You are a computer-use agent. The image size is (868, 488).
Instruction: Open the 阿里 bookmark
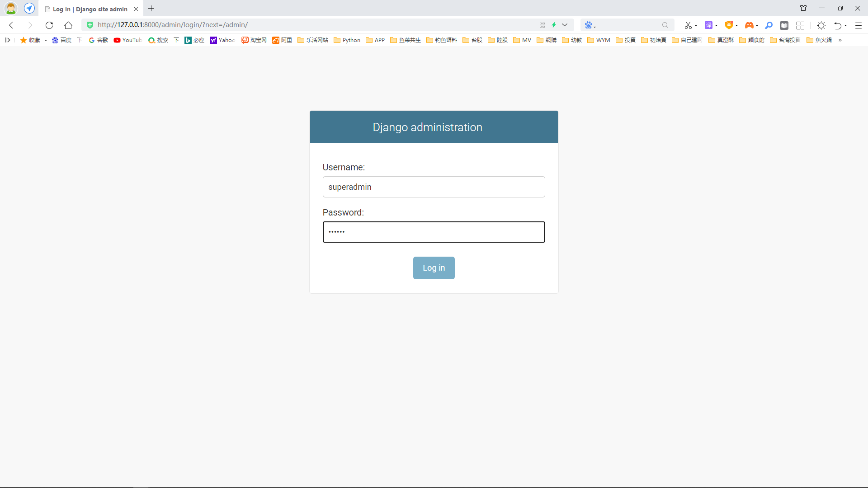282,40
